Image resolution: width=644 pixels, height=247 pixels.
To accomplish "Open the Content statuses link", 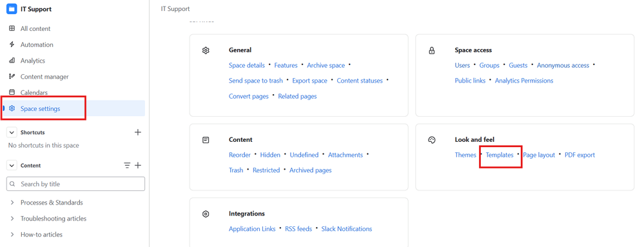I will click(360, 81).
